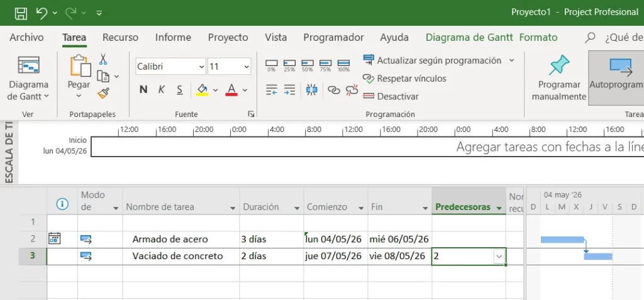This screenshot has height=300, width=644.
Task: Click the Save icon in title bar
Action: 21,13
